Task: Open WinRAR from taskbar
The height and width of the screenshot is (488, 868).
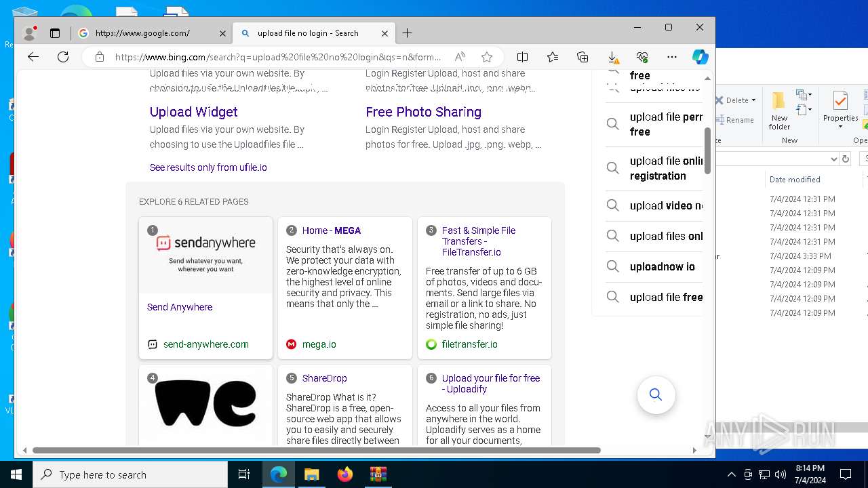Action: pos(378,474)
